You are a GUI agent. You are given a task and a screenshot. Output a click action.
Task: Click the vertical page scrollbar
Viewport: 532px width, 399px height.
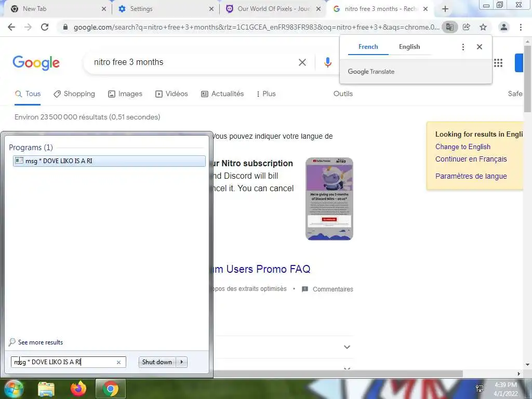527,79
